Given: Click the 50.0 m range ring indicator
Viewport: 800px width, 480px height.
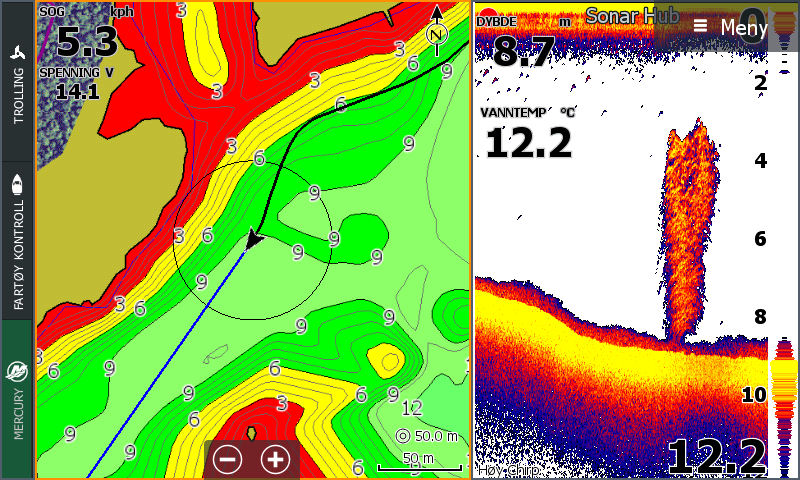Looking at the screenshot, I should [x=427, y=436].
